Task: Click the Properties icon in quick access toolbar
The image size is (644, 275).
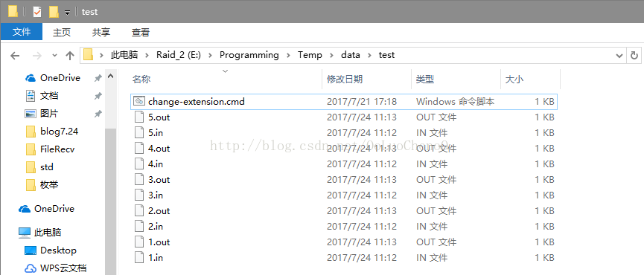Action: pos(37,11)
